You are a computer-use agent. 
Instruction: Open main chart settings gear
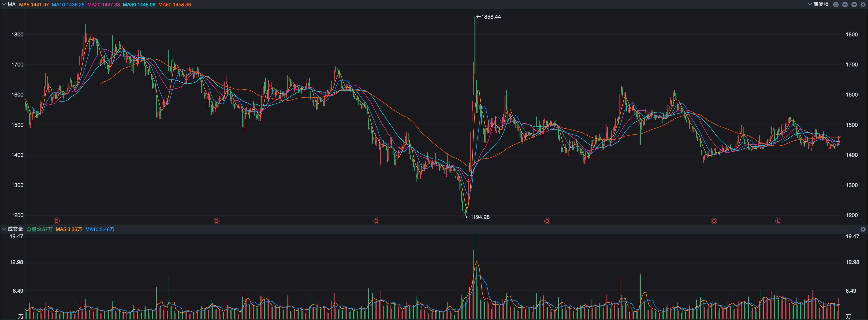pyautogui.click(x=863, y=5)
